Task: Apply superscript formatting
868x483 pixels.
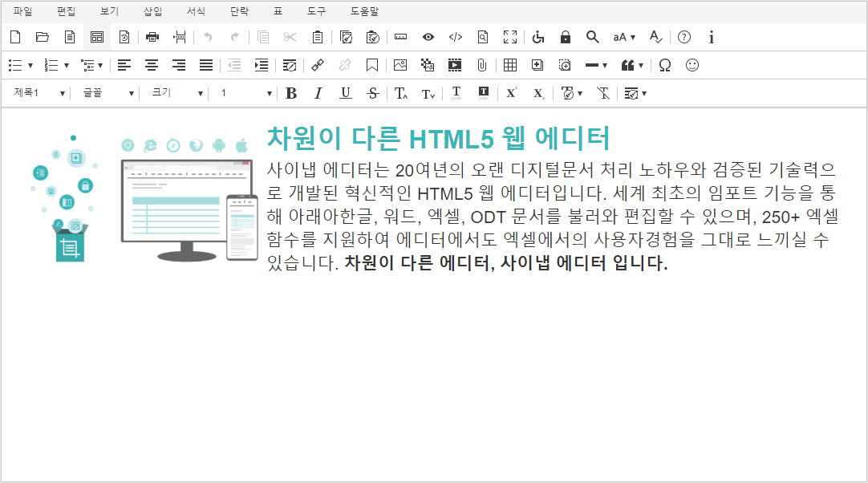Action: pyautogui.click(x=512, y=93)
